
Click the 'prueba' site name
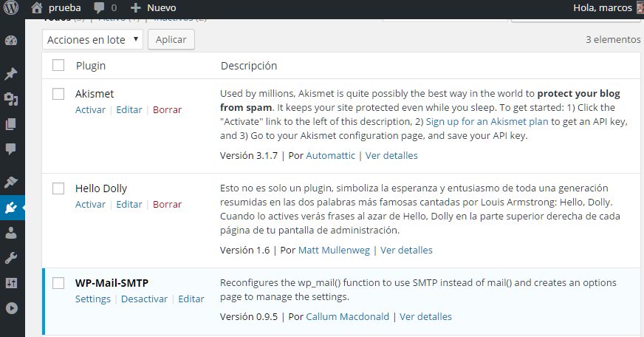click(64, 8)
